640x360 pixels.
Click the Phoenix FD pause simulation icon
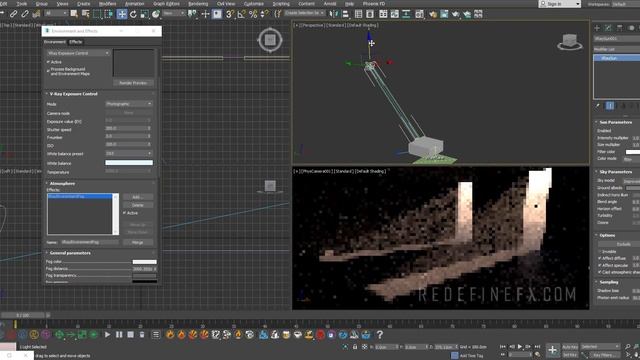coord(119,335)
